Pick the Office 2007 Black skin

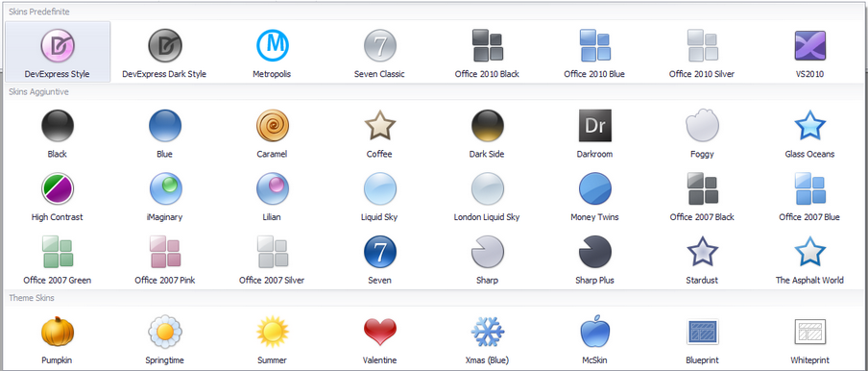[x=702, y=196]
